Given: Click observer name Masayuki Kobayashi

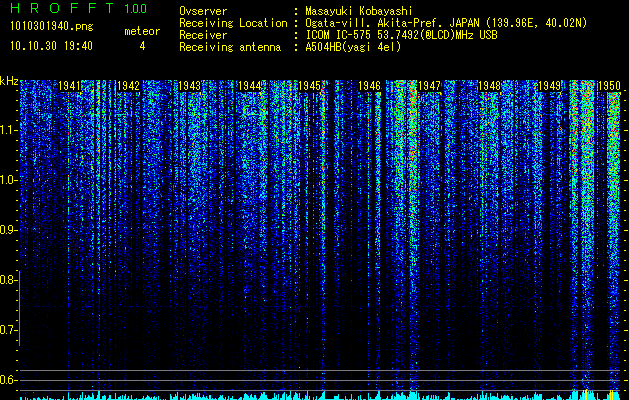Looking at the screenshot, I should pyautogui.click(x=359, y=12).
